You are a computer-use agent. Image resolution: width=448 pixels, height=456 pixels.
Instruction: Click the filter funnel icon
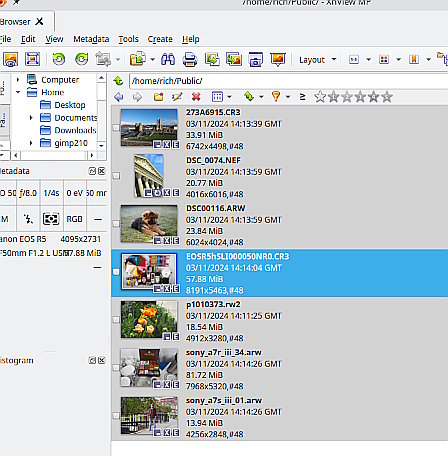tap(276, 97)
